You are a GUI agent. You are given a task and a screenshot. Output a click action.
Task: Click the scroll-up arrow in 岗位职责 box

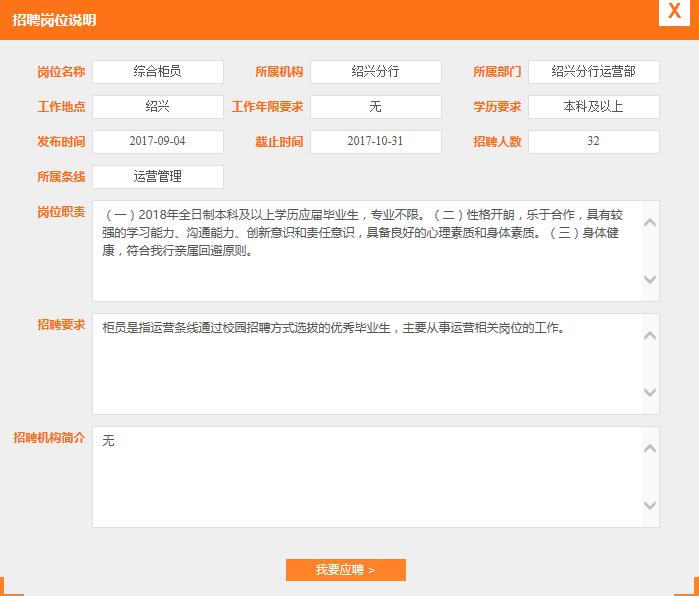click(x=649, y=222)
